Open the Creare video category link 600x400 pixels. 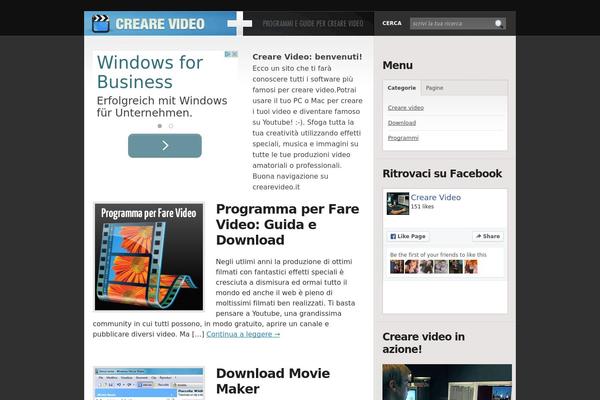[406, 108]
